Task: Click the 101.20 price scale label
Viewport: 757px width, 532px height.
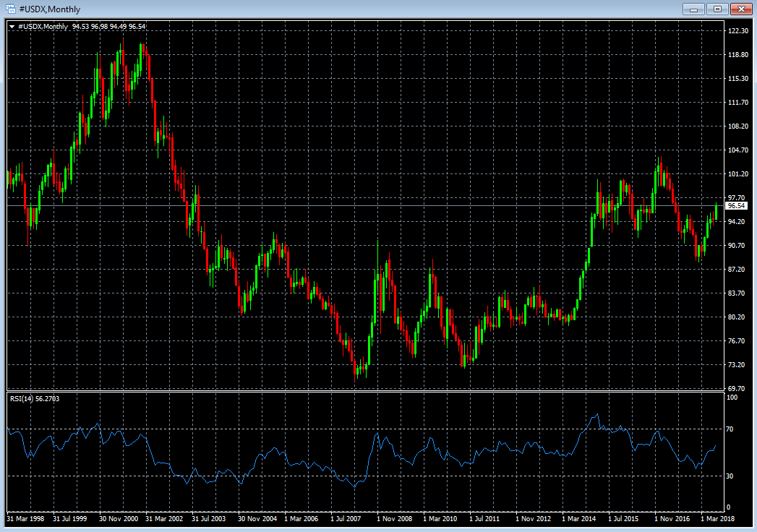Action: point(737,173)
